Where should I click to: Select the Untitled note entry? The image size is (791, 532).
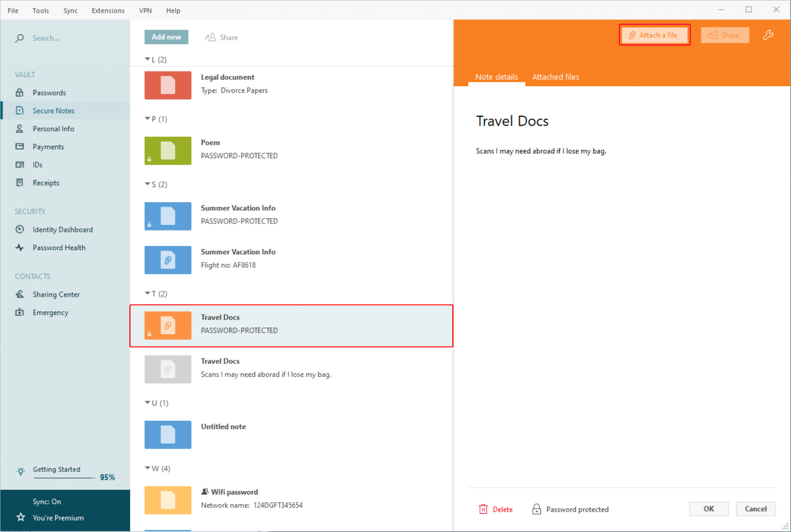pyautogui.click(x=223, y=426)
